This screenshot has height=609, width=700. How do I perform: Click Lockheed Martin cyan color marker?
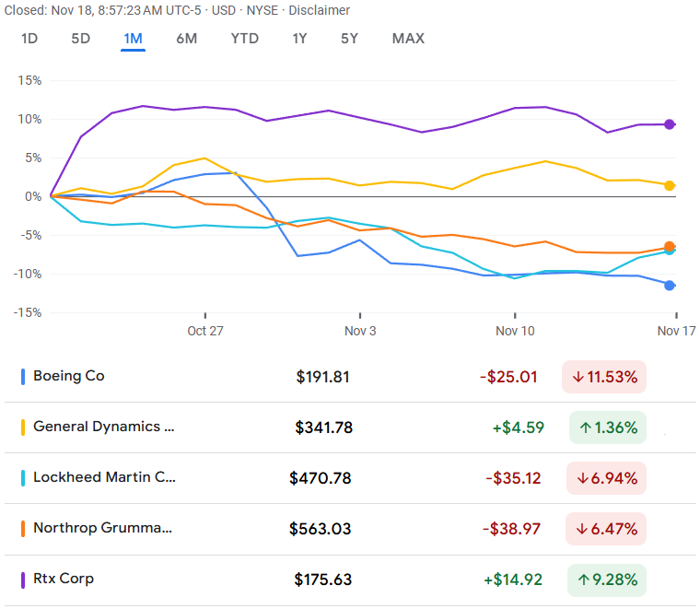pos(23,478)
